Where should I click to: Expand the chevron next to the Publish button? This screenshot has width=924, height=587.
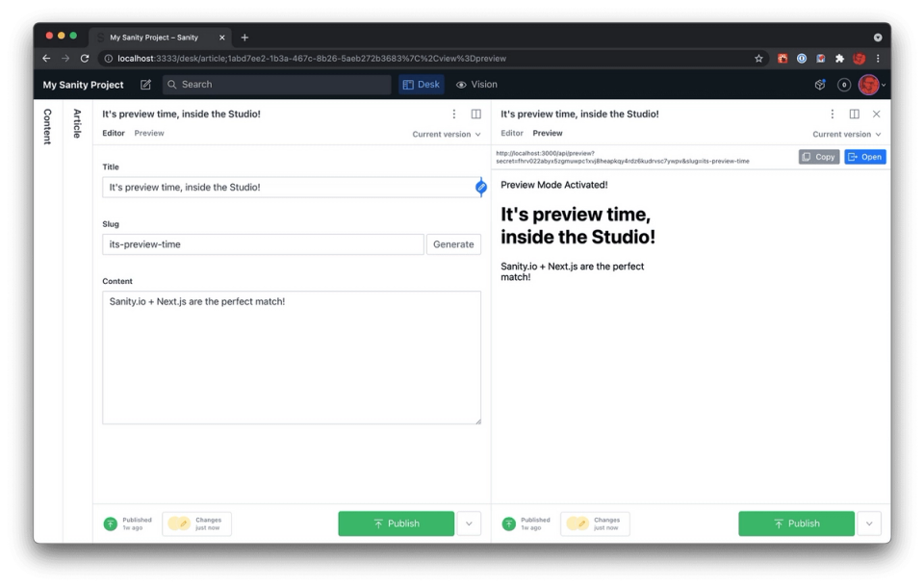click(469, 523)
